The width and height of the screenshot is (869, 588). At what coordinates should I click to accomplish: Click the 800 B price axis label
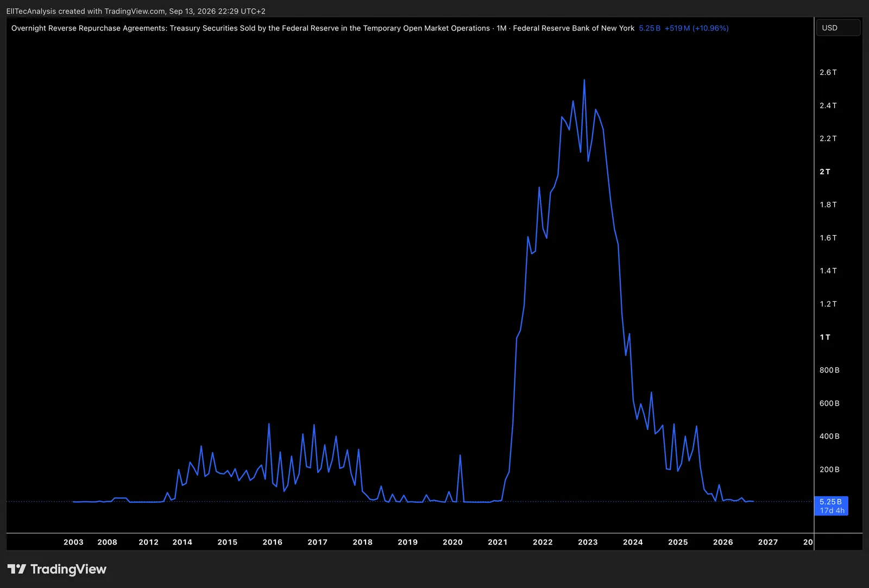(x=829, y=370)
